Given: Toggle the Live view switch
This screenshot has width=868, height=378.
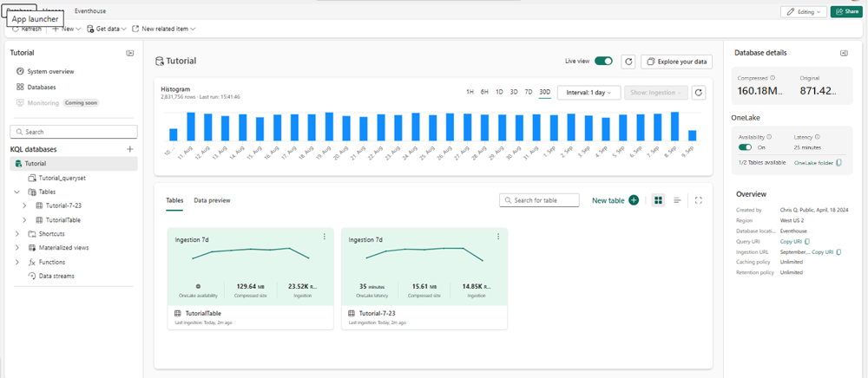Looking at the screenshot, I should click(603, 62).
